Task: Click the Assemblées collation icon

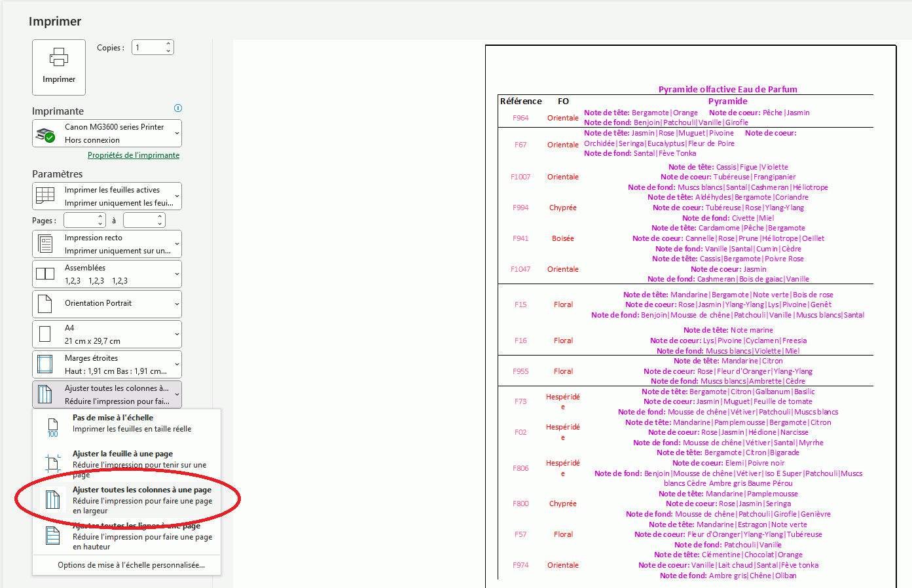Action: click(x=45, y=274)
